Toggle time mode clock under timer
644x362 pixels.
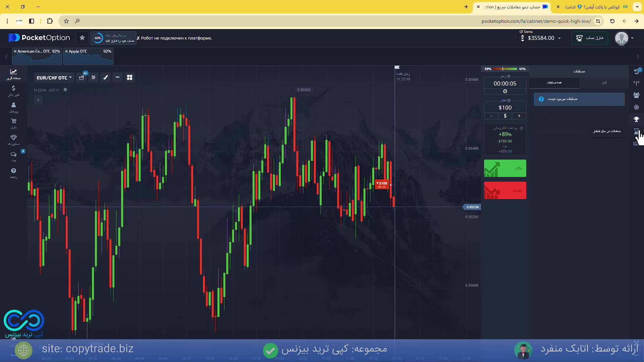pos(505,92)
